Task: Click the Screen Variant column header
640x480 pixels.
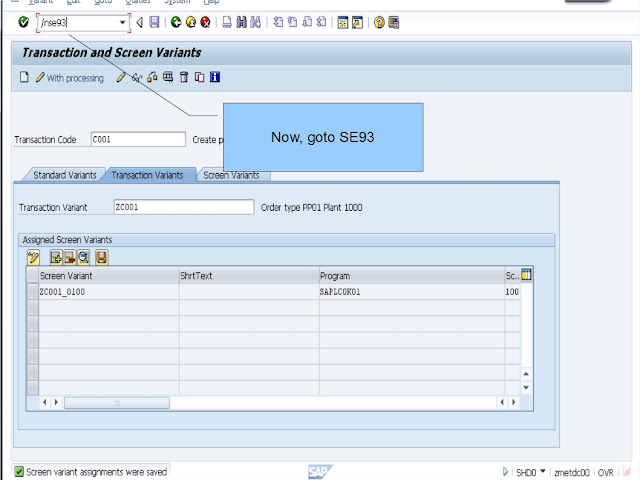Action: tap(109, 276)
